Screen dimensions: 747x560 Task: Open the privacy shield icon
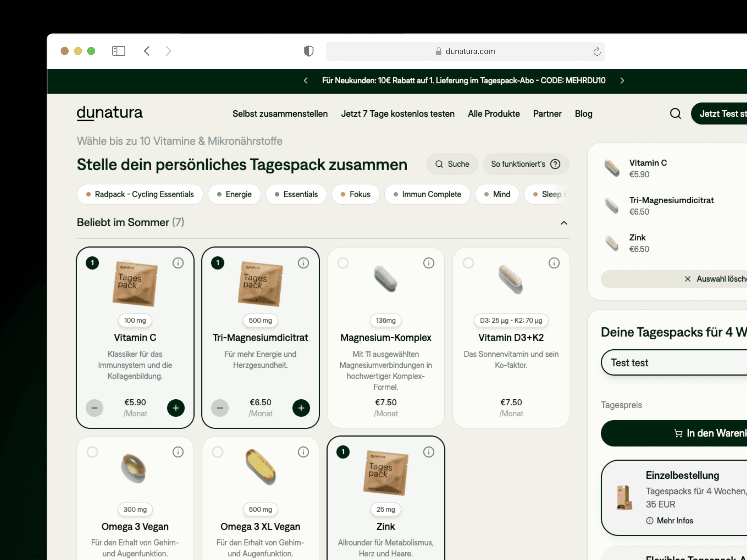[309, 51]
